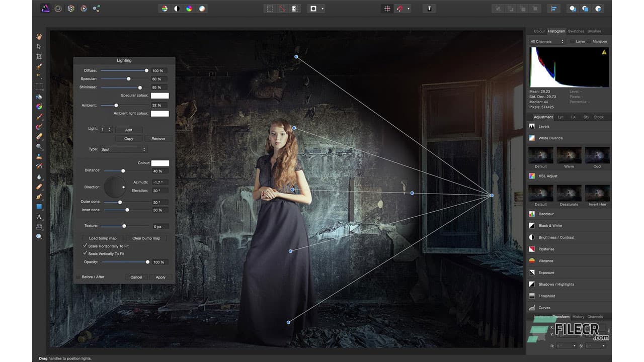The width and height of the screenshot is (644, 362).
Task: Select the View (hand) tool
Action: click(39, 36)
